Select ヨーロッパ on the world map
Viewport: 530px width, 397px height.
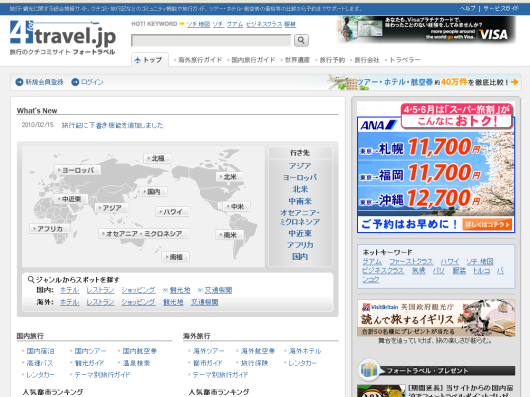77,170
